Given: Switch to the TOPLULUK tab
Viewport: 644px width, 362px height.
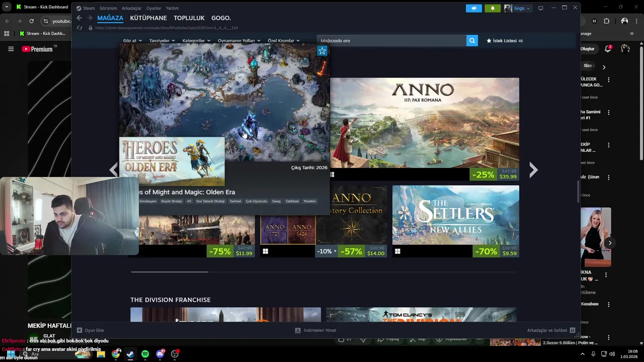Looking at the screenshot, I should pos(189,18).
